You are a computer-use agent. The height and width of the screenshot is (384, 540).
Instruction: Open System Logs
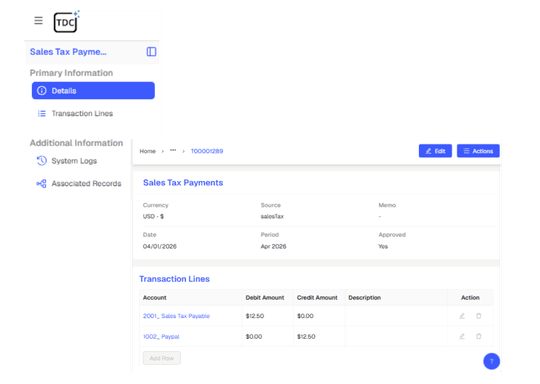74,161
